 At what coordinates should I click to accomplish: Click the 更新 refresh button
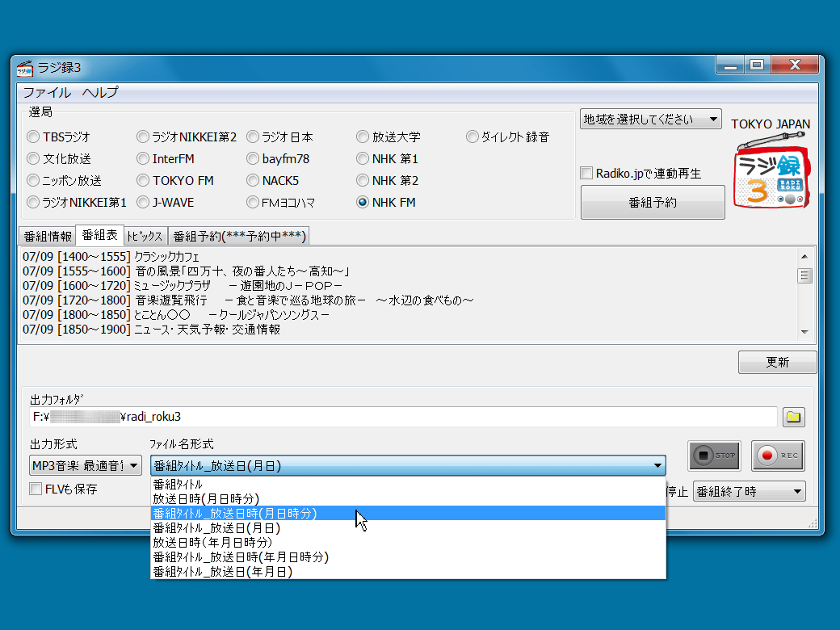[777, 362]
